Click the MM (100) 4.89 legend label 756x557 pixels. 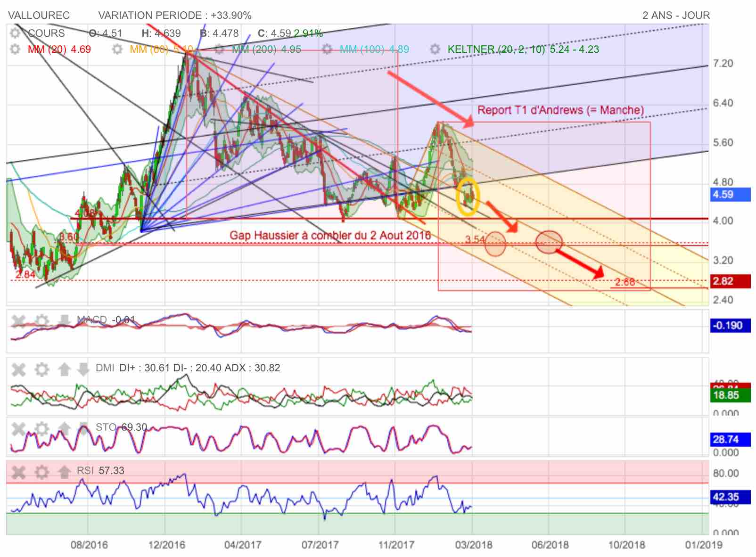click(x=374, y=49)
